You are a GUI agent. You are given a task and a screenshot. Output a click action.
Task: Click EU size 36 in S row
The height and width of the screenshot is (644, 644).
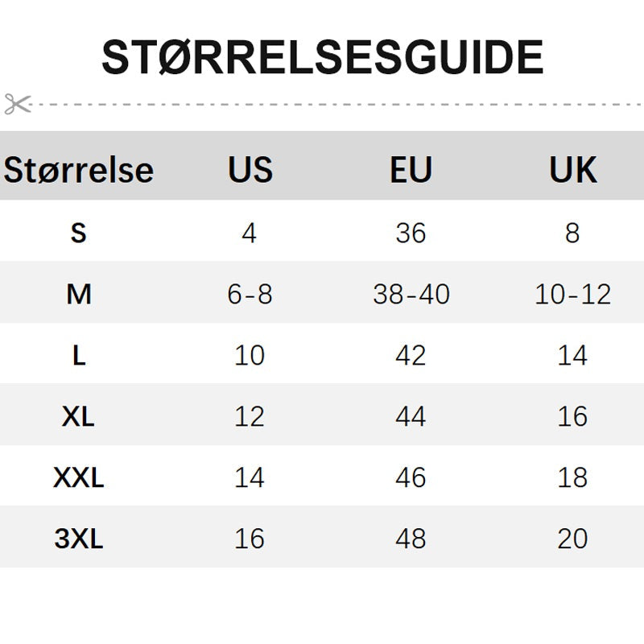point(411,233)
